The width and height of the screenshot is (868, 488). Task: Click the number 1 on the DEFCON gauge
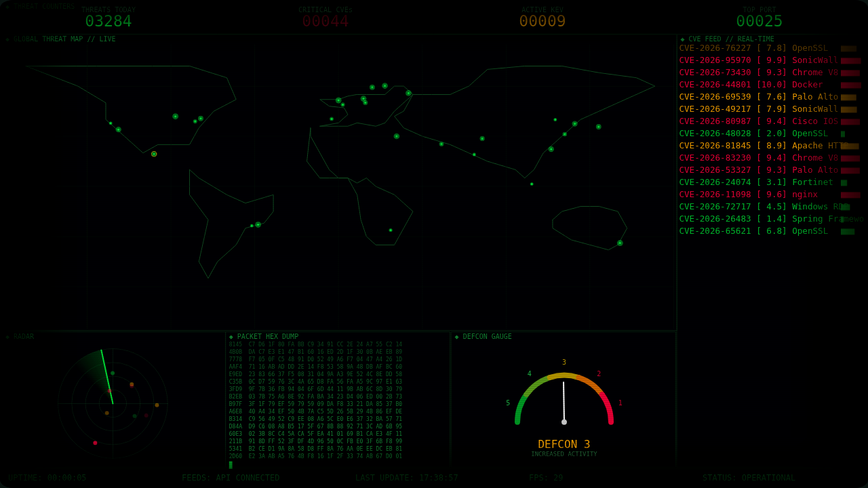[620, 403]
